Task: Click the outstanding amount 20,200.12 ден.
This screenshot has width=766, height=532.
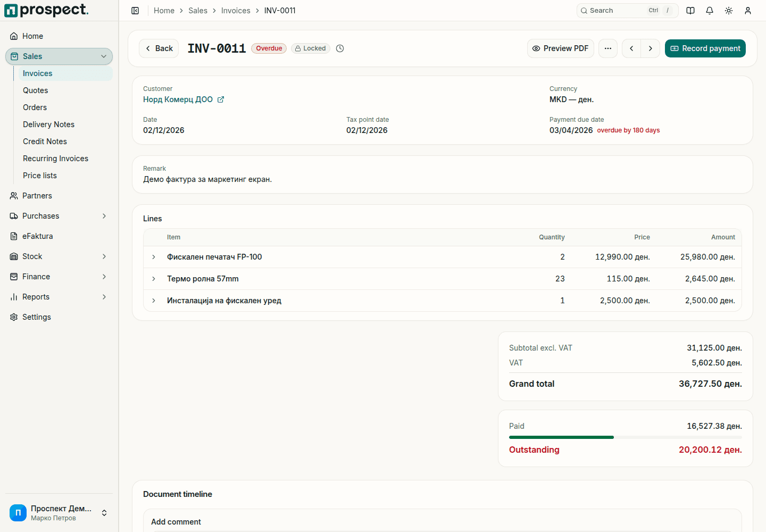Action: (x=710, y=450)
